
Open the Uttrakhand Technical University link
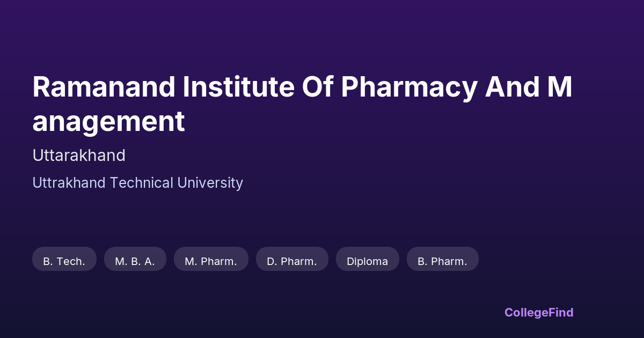(137, 183)
